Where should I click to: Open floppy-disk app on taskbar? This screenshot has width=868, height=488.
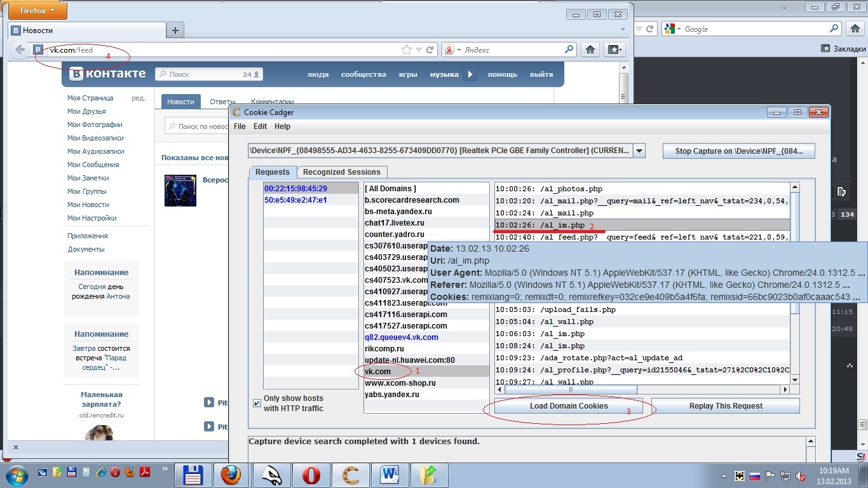point(193,475)
